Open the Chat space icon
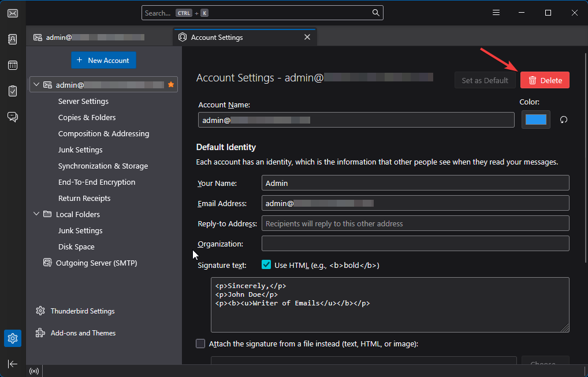The height and width of the screenshot is (377, 588). click(x=13, y=117)
